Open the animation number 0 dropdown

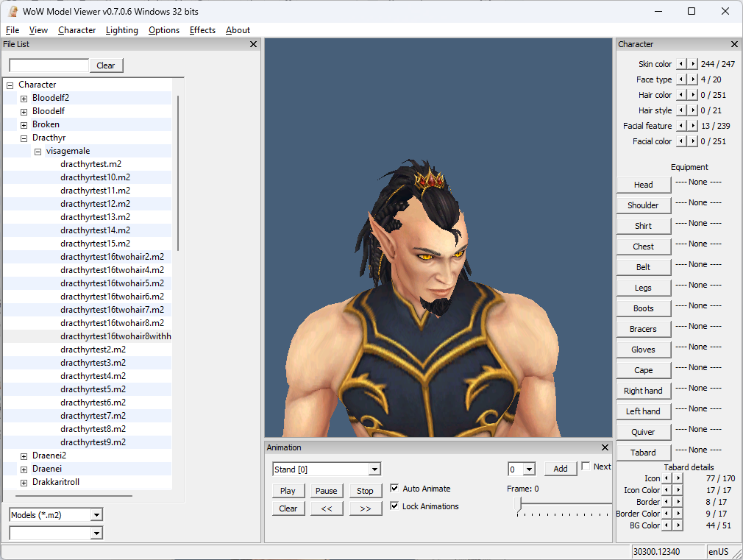point(529,469)
